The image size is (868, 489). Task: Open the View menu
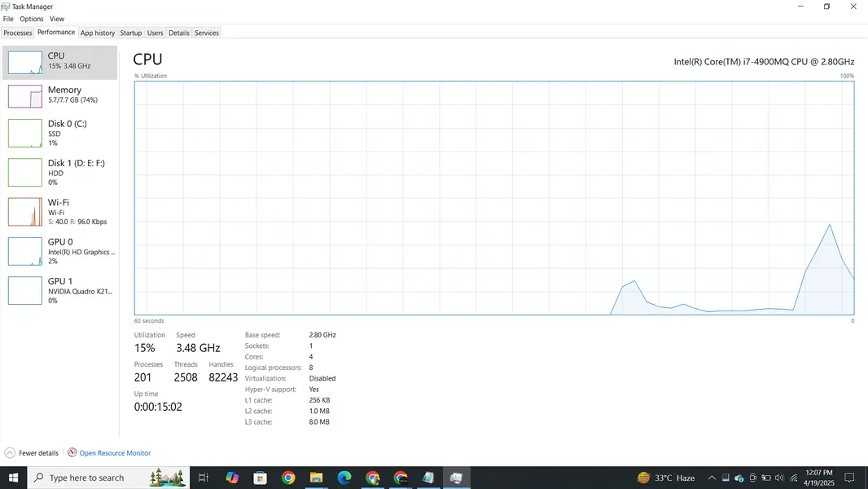[57, 19]
